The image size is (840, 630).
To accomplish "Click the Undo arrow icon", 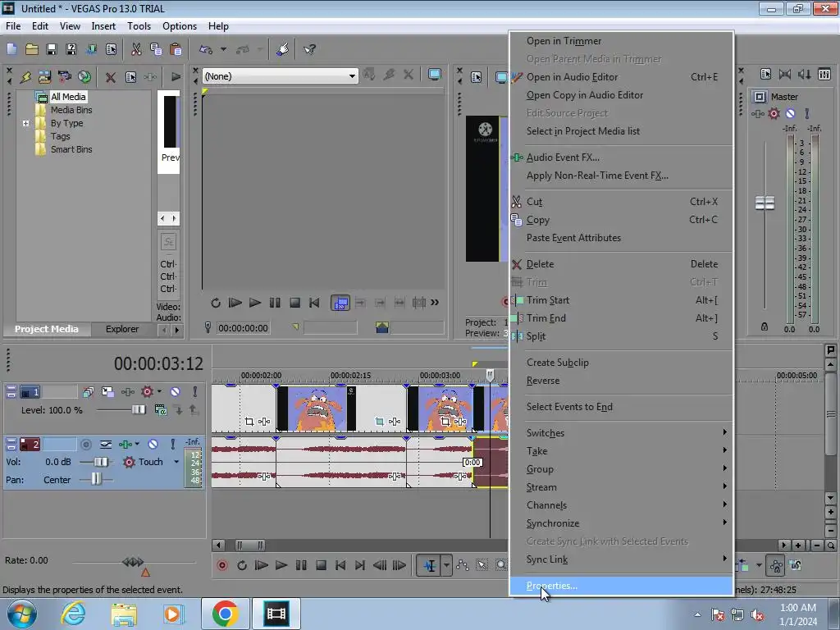I will [206, 49].
